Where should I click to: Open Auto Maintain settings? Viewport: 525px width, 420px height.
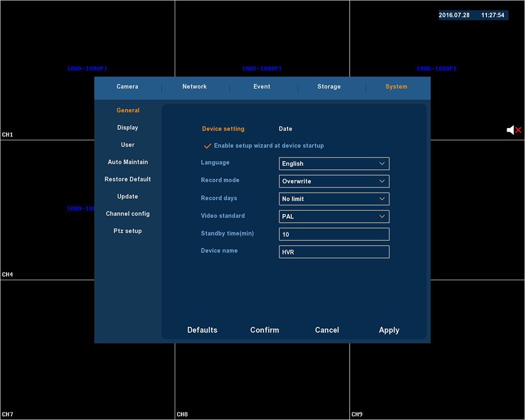coord(128,162)
